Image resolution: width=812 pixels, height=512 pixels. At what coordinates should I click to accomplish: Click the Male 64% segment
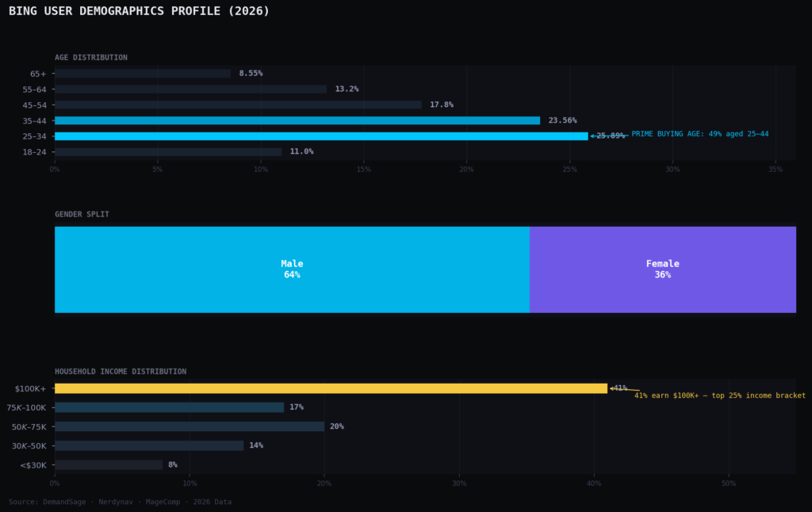point(292,269)
